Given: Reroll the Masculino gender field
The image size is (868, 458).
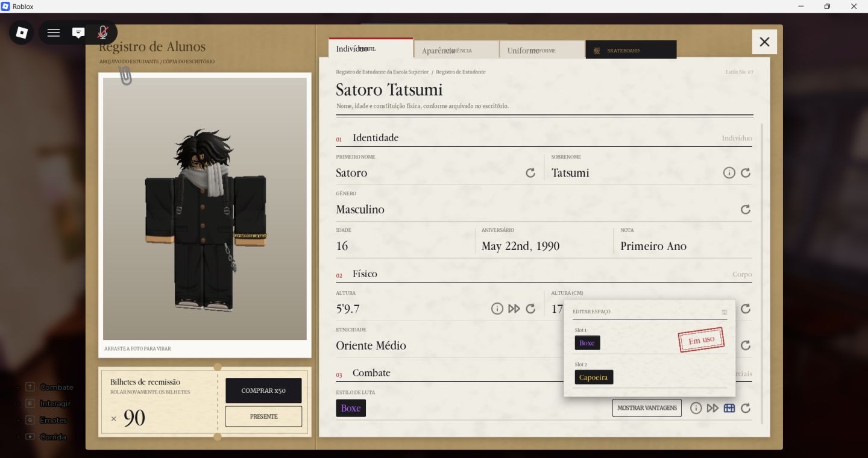Looking at the screenshot, I should pyautogui.click(x=746, y=210).
